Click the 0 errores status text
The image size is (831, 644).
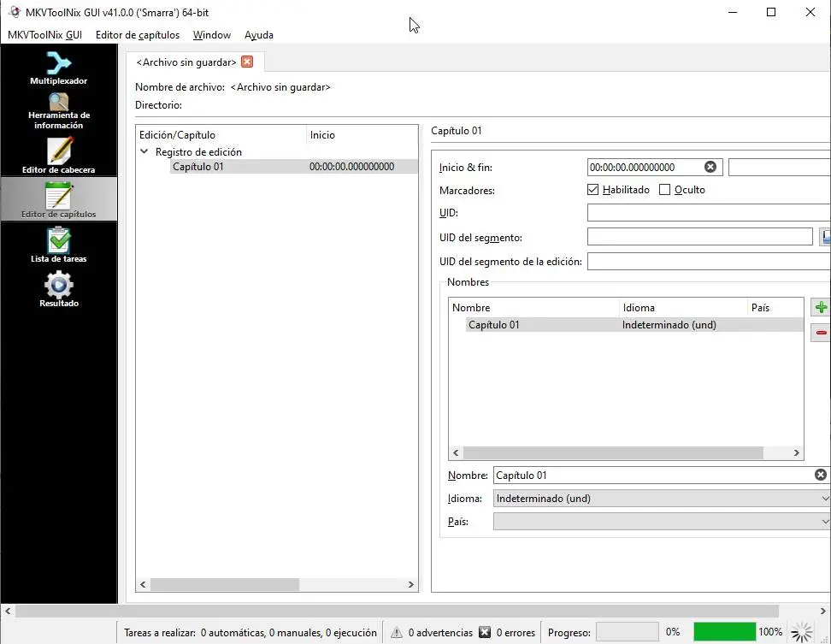click(x=516, y=632)
